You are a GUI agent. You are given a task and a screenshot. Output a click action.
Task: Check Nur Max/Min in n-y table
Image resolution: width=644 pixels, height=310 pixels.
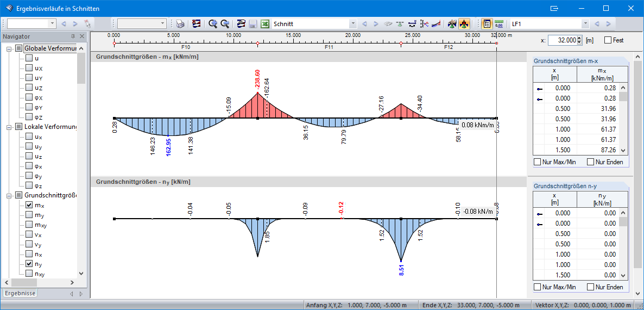tap(537, 287)
